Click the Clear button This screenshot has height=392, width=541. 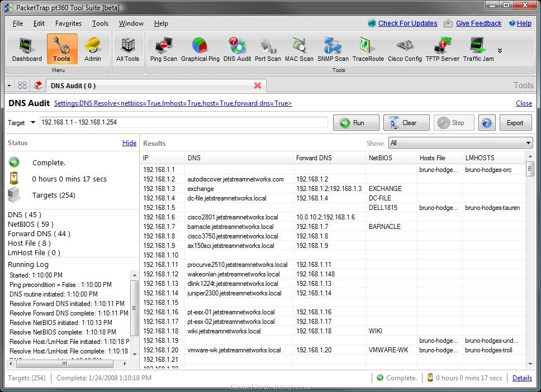[406, 123]
